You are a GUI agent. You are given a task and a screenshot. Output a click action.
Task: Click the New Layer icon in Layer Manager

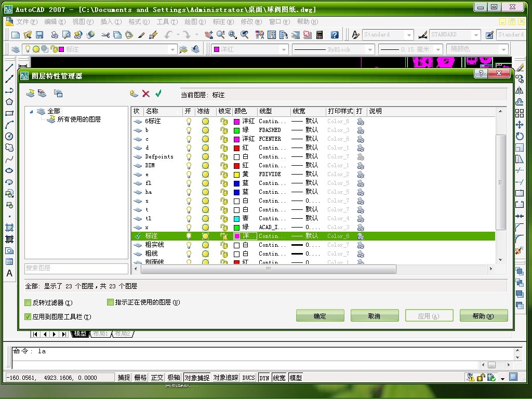(134, 94)
